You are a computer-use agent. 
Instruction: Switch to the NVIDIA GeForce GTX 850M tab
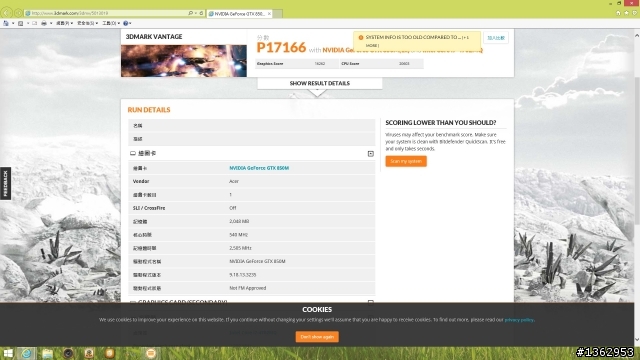pos(239,13)
